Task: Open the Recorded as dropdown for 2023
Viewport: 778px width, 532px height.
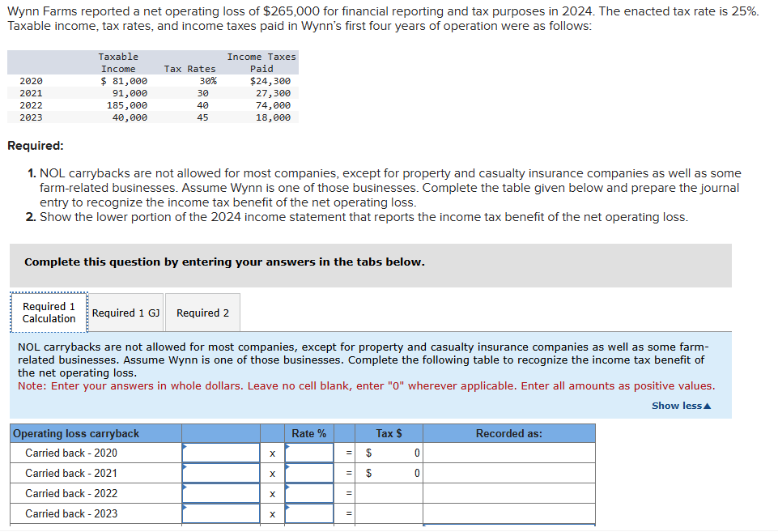Action: pos(508,514)
